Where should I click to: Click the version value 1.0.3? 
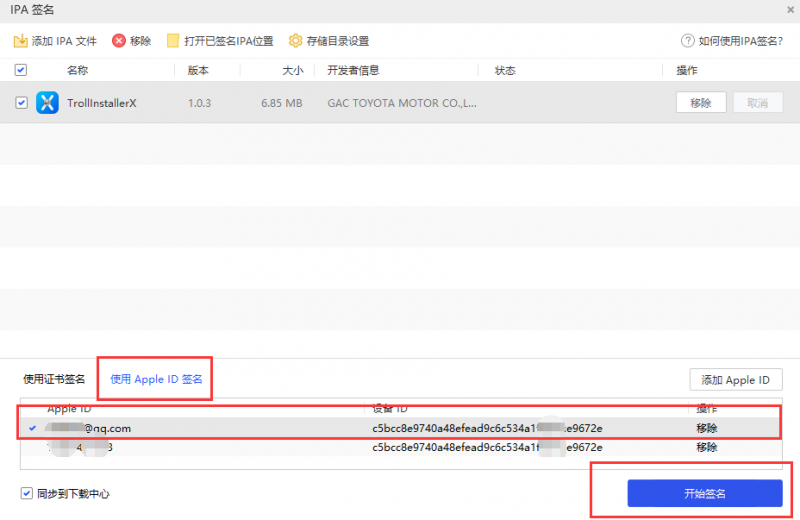pos(199,103)
